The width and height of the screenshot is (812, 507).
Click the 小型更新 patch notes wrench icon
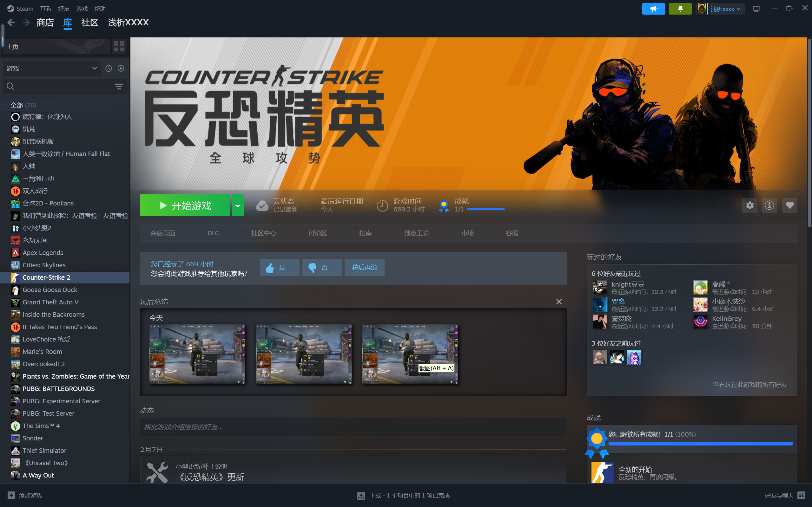pyautogui.click(x=157, y=472)
